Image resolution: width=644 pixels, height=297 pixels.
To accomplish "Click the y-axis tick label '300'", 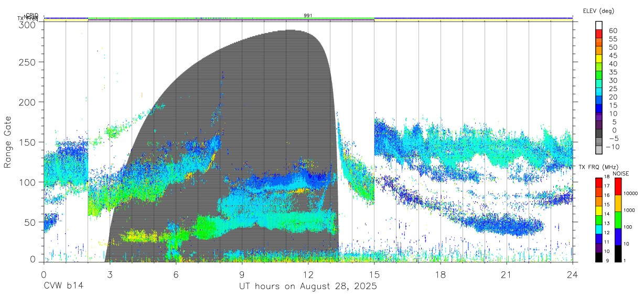I will coord(27,25).
